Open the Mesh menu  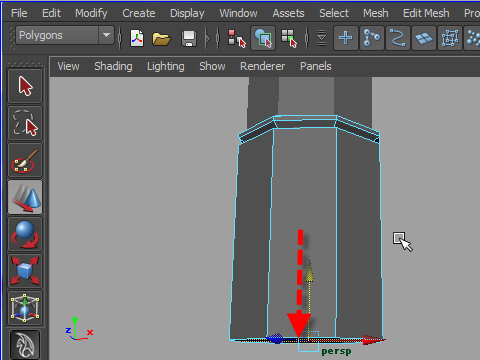coord(376,13)
